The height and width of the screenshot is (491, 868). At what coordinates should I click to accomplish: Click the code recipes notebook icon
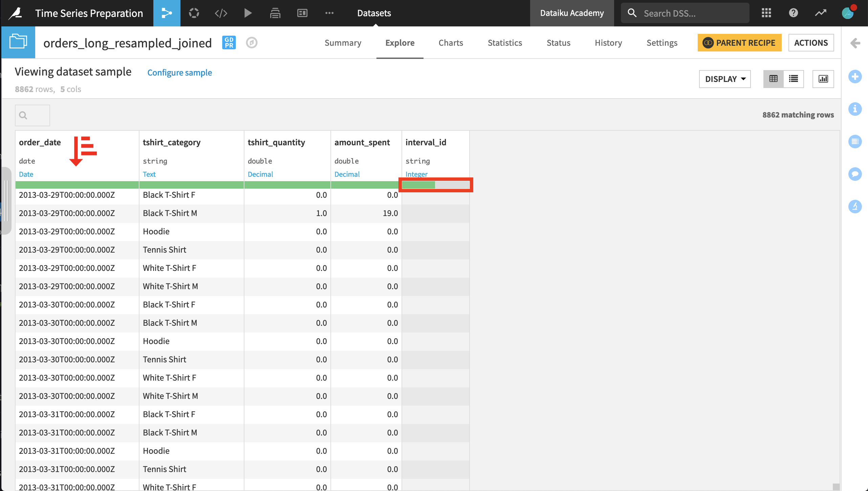coord(221,13)
